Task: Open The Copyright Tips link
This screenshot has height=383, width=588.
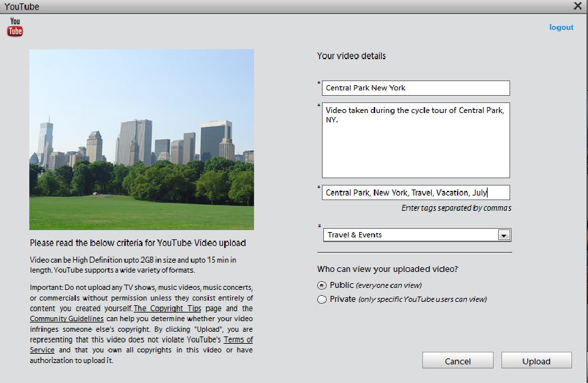Action: [167, 309]
